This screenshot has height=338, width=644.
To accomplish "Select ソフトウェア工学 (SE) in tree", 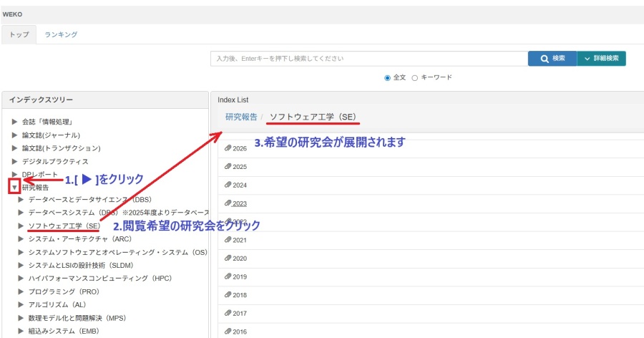I will [64, 226].
